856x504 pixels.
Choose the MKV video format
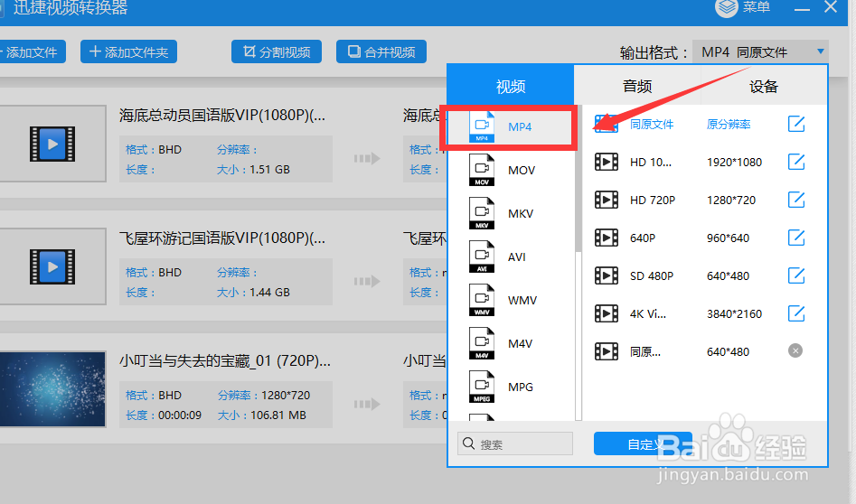[511, 214]
